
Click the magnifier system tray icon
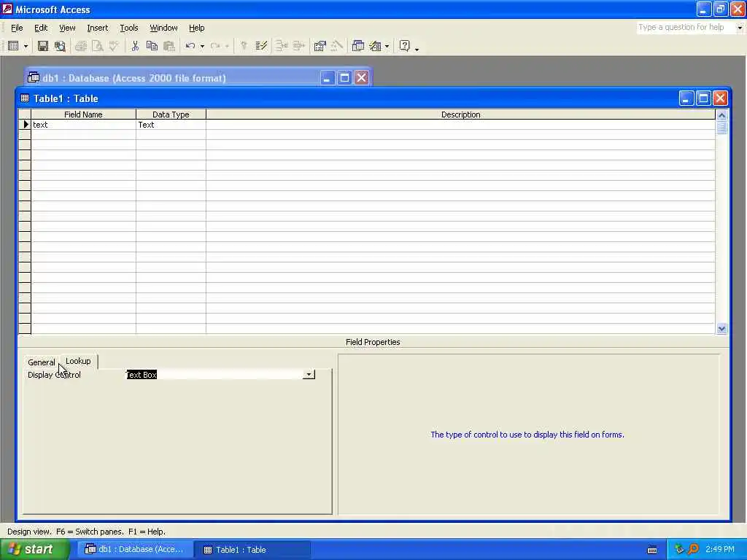pos(693,549)
